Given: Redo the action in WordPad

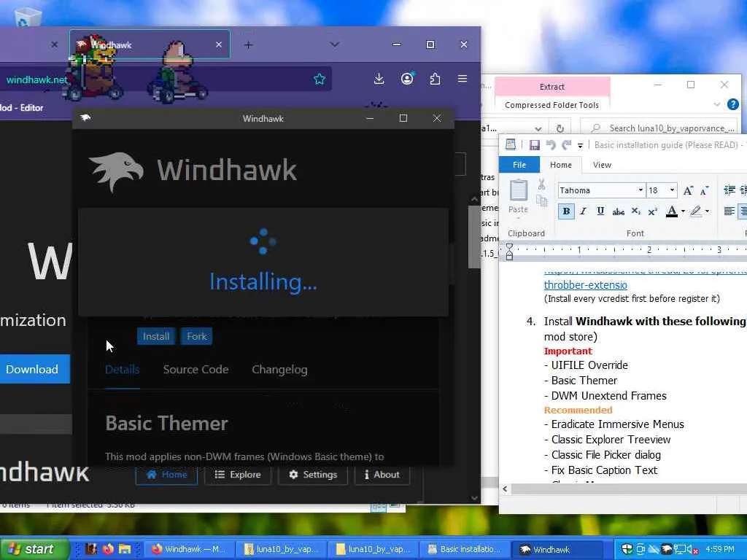Looking at the screenshot, I should click(566, 145).
